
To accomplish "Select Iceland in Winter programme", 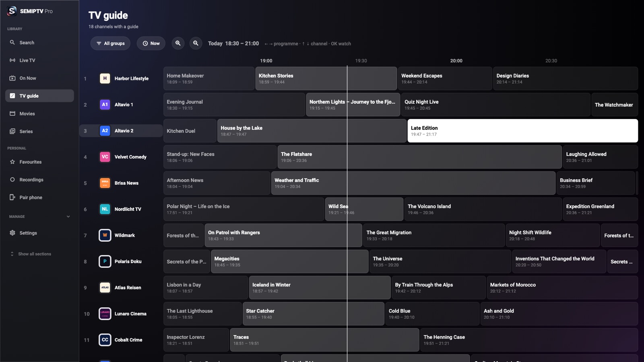I will click(x=320, y=288).
